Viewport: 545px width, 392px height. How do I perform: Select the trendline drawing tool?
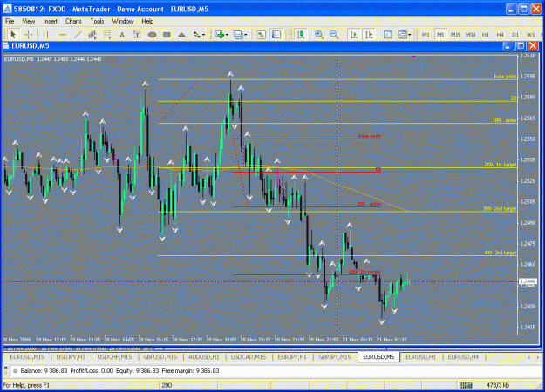(78, 34)
